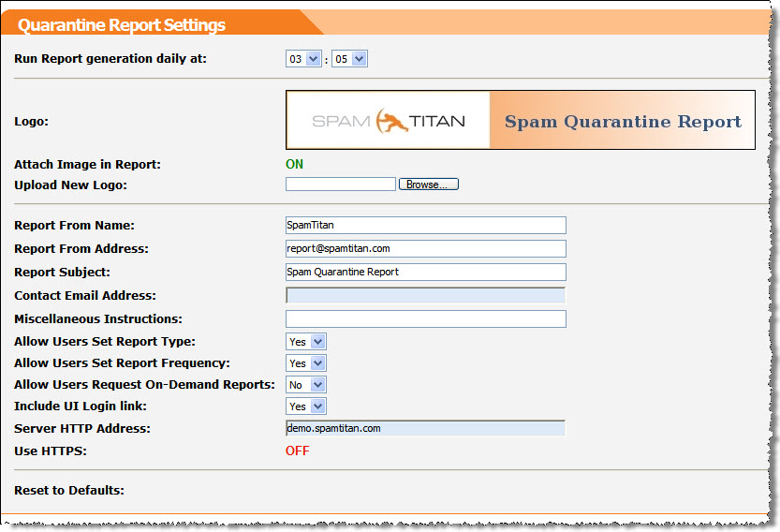This screenshot has height=532, width=780.
Task: Edit the Report From Address field
Action: click(x=425, y=248)
